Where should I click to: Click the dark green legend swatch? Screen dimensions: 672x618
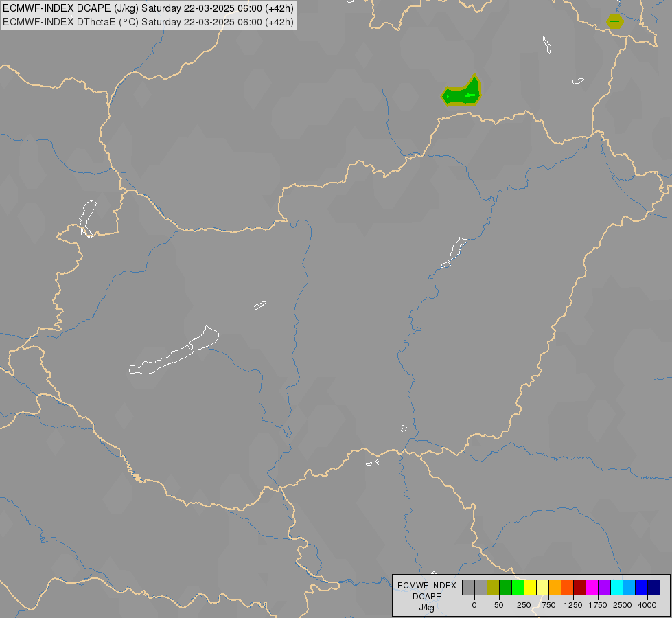click(x=506, y=587)
